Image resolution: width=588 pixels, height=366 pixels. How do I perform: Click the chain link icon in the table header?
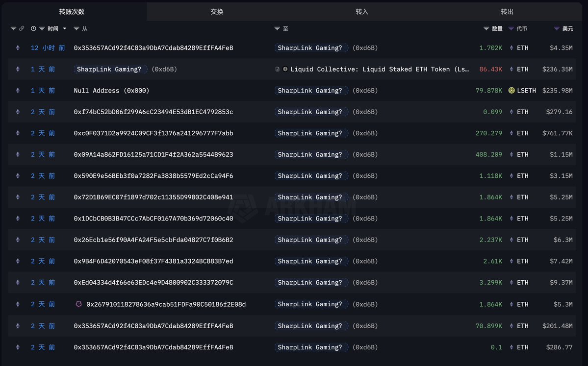click(22, 28)
